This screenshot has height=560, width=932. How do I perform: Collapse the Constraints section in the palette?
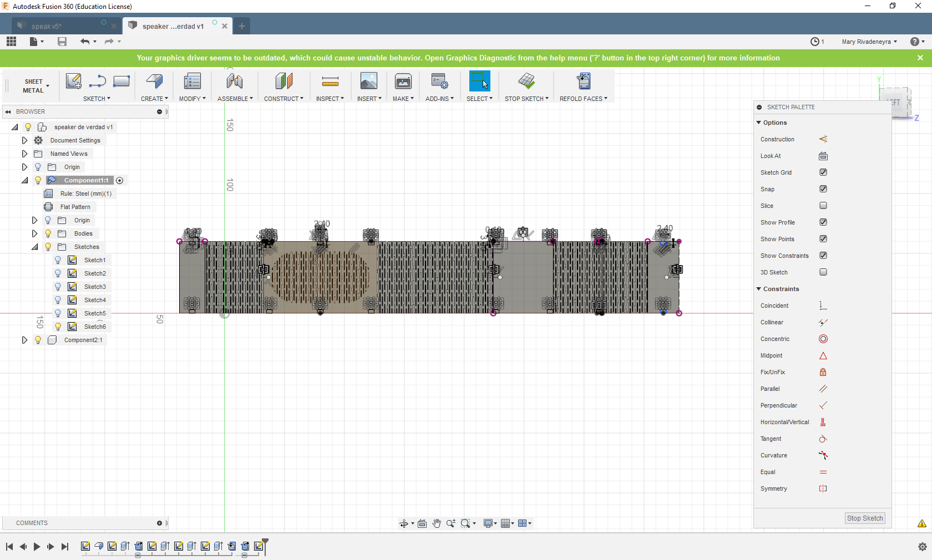click(759, 289)
